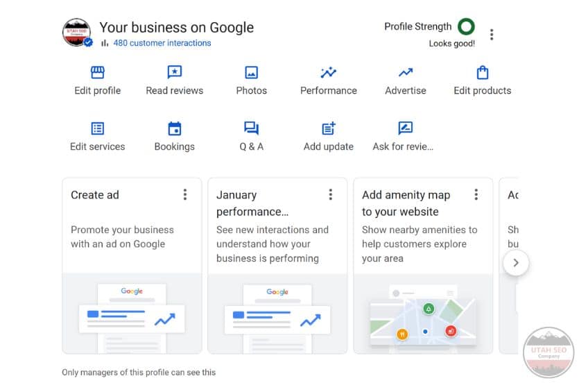Open the January performance card's three-dot menu

coord(331,195)
